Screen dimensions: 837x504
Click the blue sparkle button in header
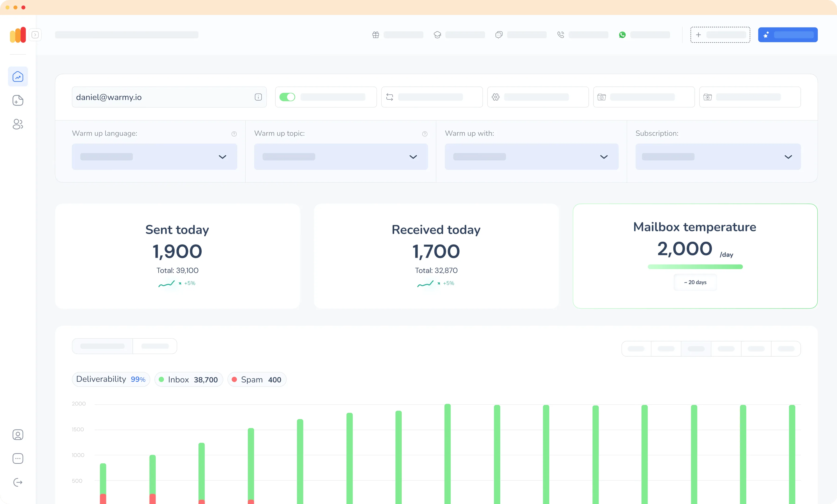tap(787, 35)
